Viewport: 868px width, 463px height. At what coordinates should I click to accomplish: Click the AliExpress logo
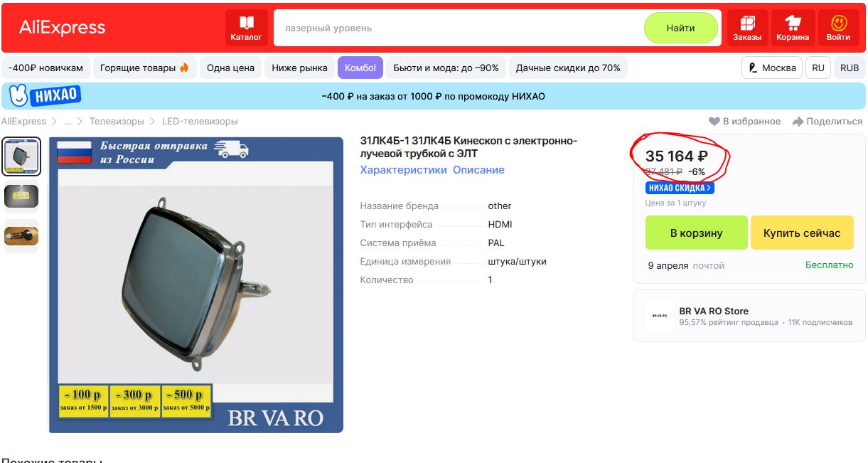[x=62, y=28]
